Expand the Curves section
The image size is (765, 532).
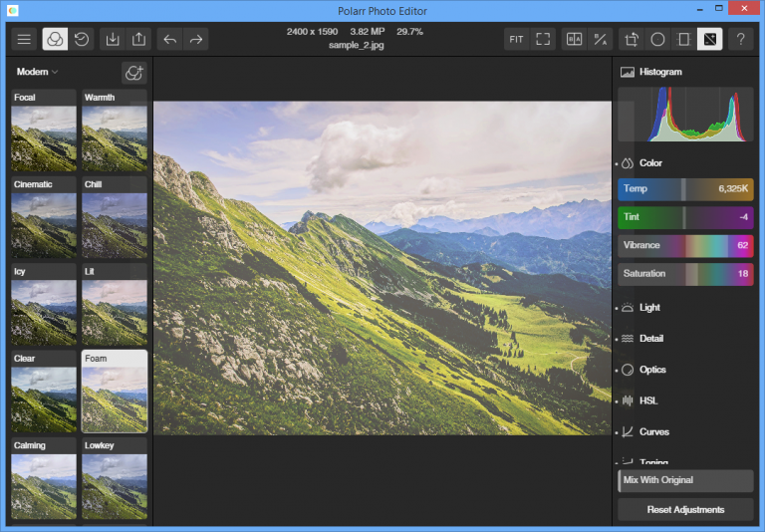[653, 432]
